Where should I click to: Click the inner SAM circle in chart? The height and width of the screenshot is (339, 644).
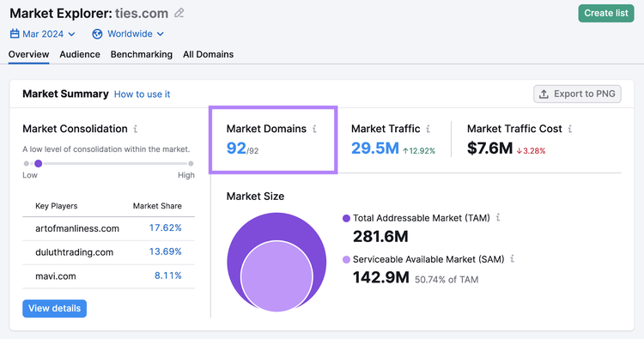click(x=276, y=276)
